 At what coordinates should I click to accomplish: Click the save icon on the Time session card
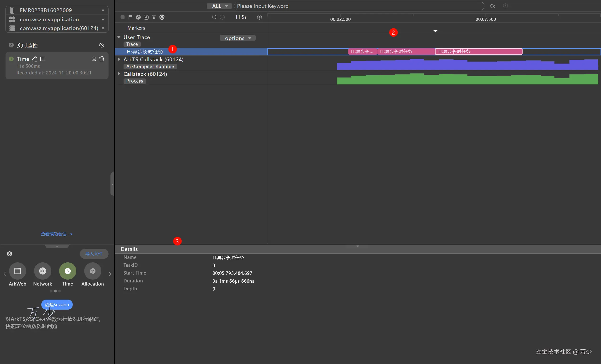point(94,59)
